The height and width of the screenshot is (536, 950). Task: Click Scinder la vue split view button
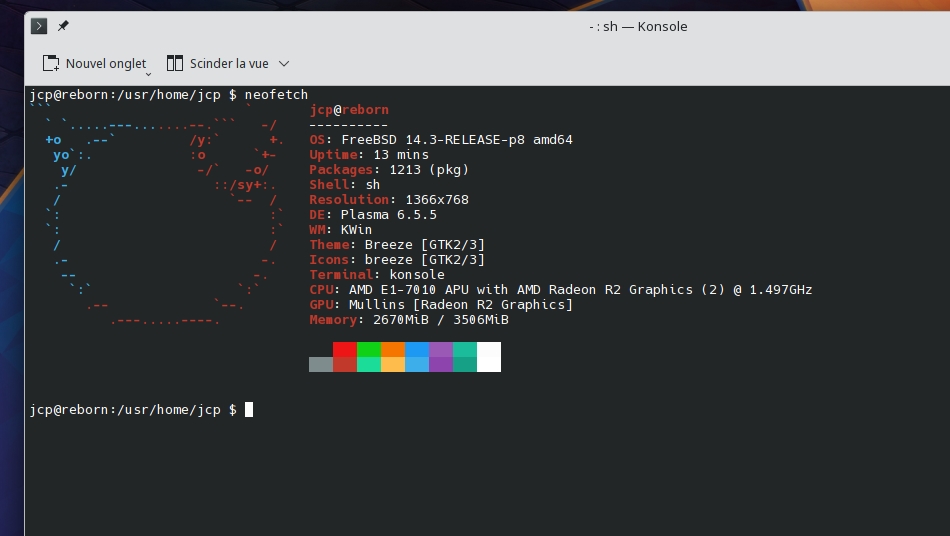(x=217, y=64)
